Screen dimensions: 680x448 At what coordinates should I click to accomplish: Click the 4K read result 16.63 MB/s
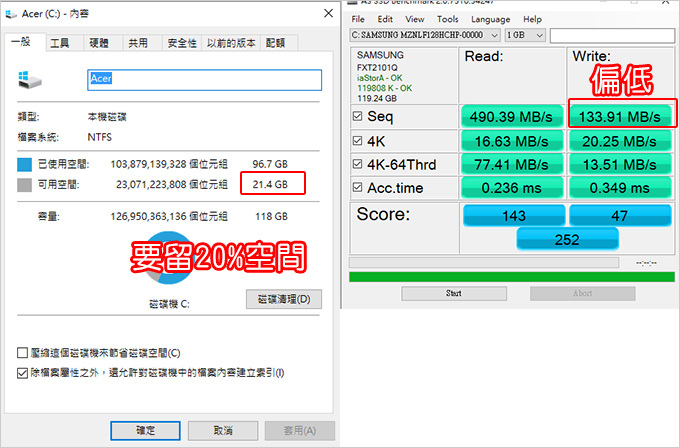click(512, 141)
